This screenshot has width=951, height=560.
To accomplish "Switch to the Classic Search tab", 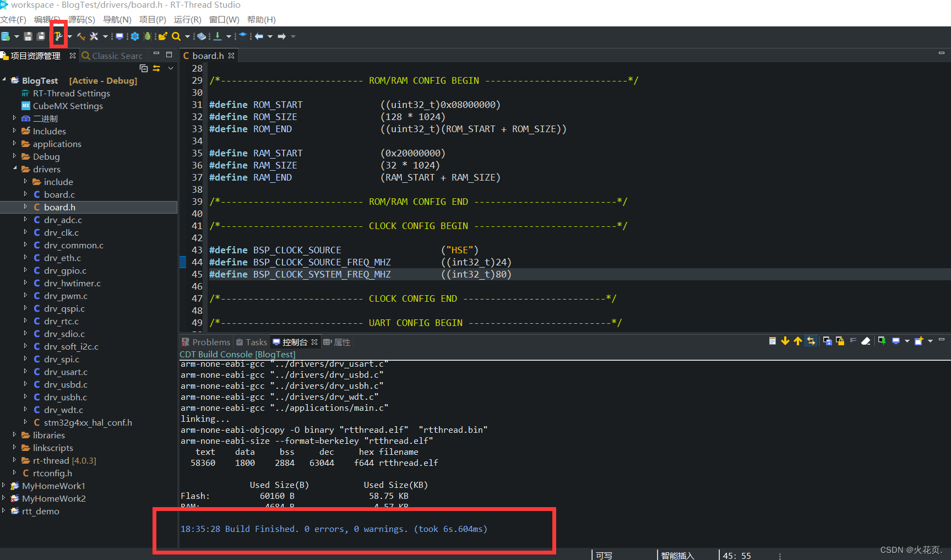I will [112, 56].
